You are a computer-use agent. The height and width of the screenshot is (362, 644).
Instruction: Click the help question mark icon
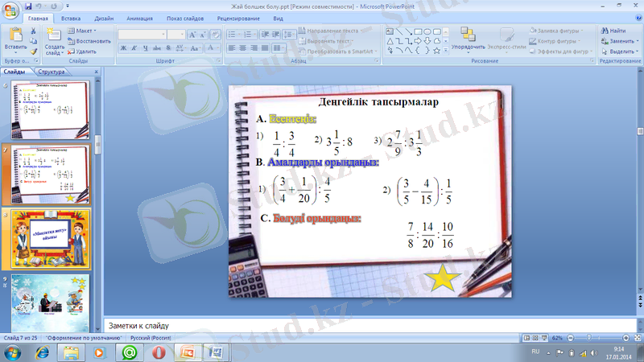point(636,17)
